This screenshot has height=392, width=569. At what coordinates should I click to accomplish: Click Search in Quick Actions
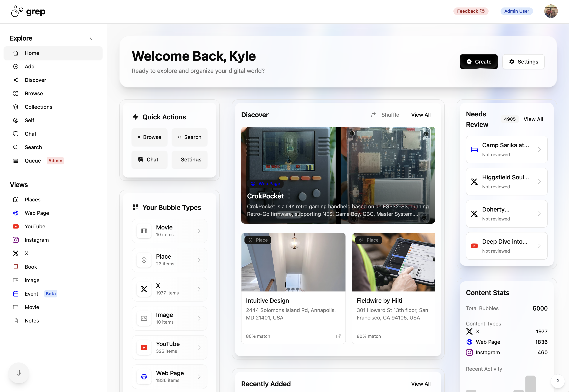click(190, 137)
